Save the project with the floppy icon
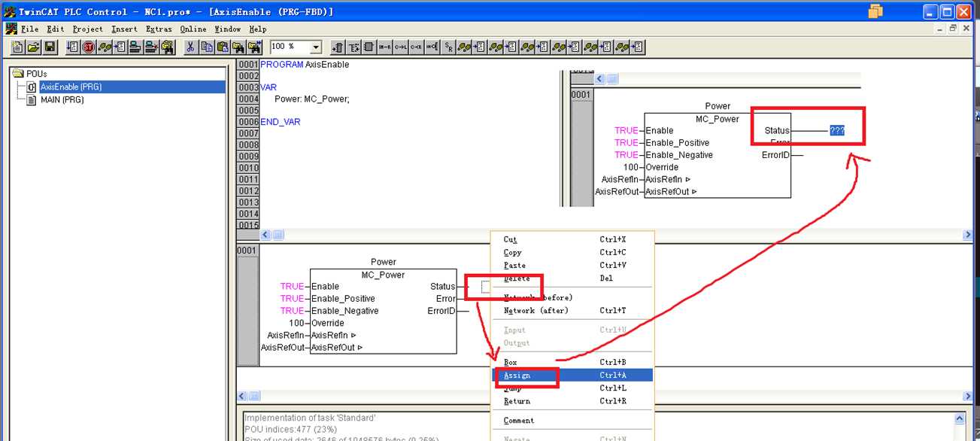 click(50, 47)
